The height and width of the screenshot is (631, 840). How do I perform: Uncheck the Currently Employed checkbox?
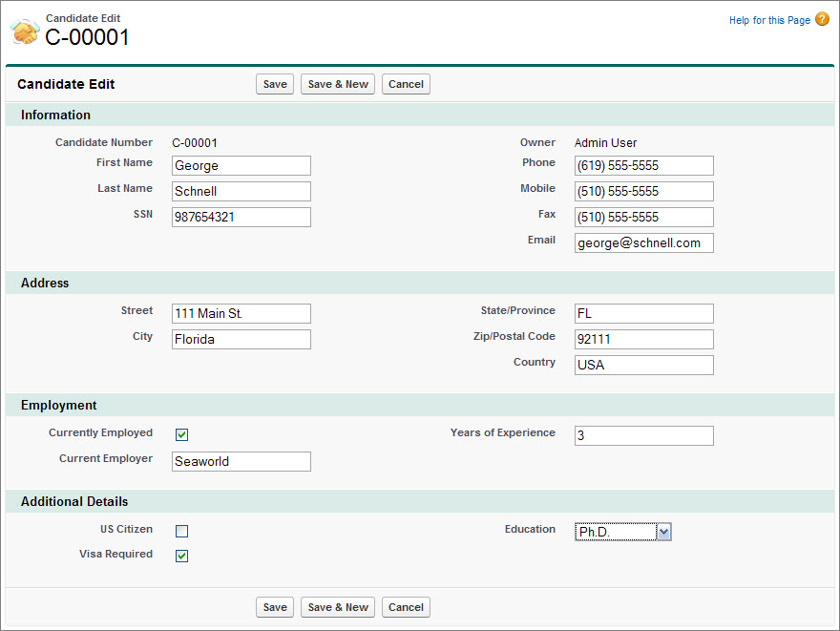[x=181, y=434]
